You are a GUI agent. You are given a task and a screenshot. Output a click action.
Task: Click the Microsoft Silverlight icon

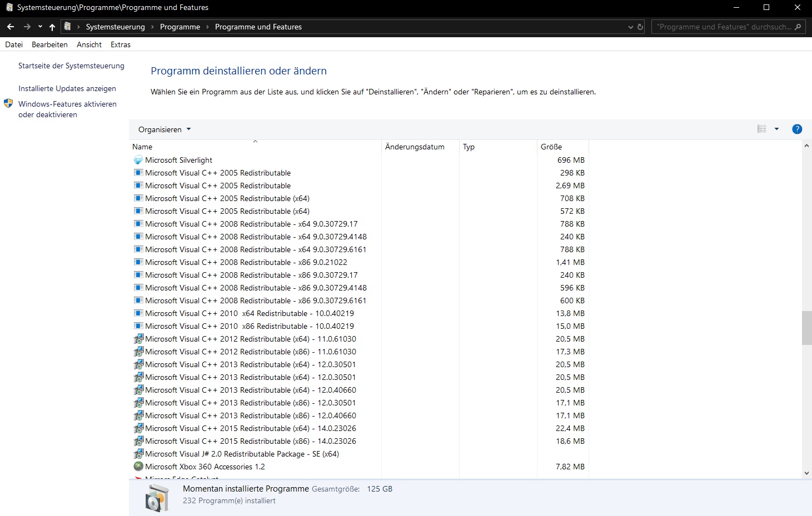click(138, 160)
